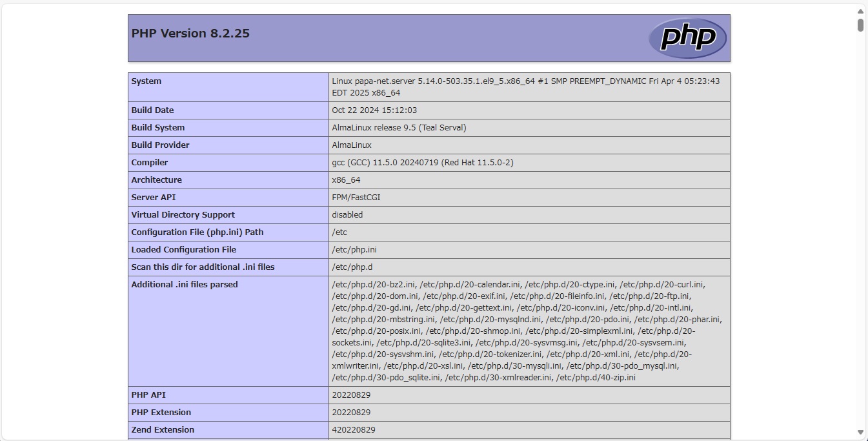Click Configuration File (php.ini) Path label
The image size is (868, 441).
click(x=197, y=232)
